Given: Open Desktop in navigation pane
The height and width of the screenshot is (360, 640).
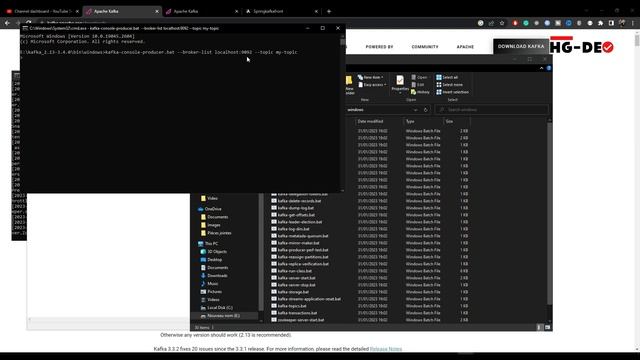Looking at the screenshot, I should point(211,260).
